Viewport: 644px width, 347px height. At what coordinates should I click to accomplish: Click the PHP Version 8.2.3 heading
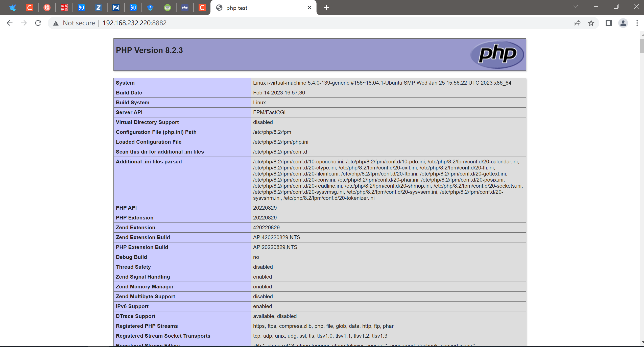click(x=149, y=50)
